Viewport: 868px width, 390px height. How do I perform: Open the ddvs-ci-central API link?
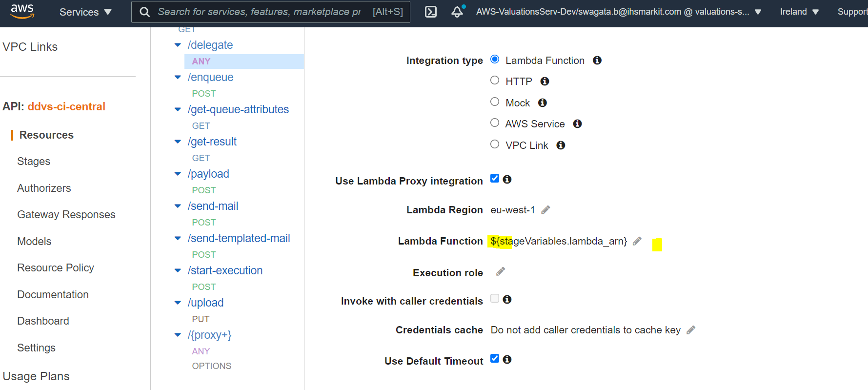pos(66,106)
